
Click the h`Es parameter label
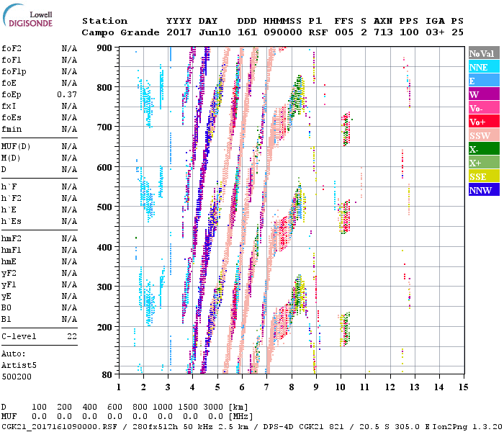tap(12, 222)
